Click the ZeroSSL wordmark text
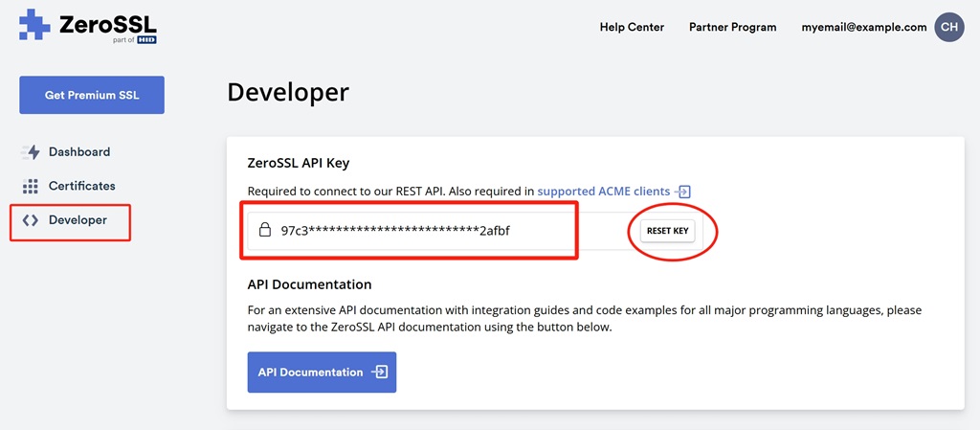Viewport: 980px width, 430px height. pos(107,24)
